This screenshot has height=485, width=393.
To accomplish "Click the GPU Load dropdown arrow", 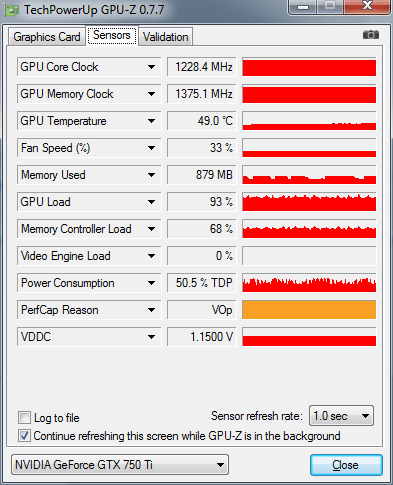I will pyautogui.click(x=151, y=202).
